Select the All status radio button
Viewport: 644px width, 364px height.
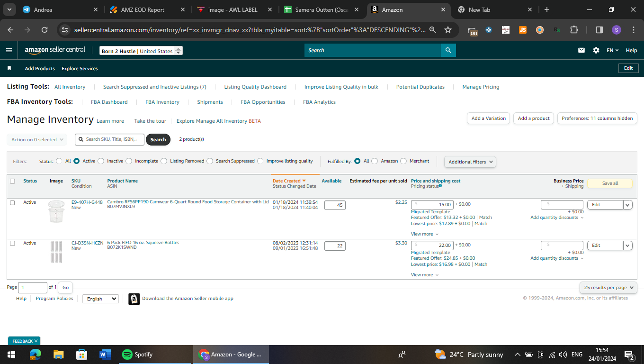59,161
